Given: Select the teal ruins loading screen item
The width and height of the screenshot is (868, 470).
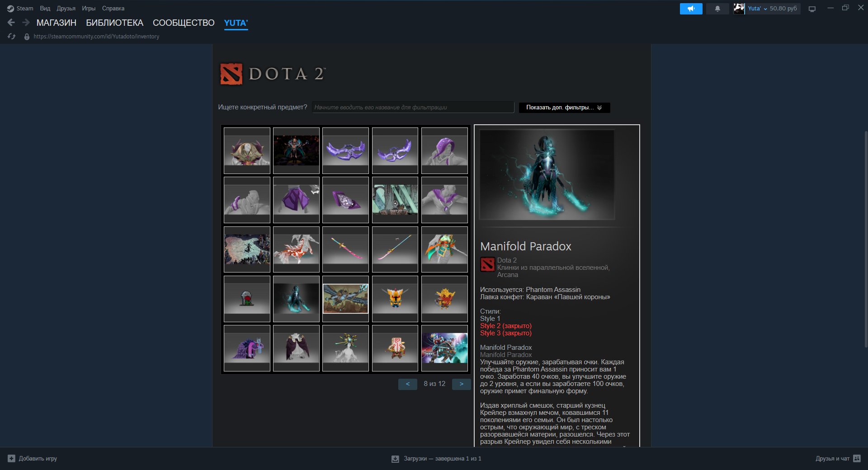Looking at the screenshot, I should click(395, 200).
